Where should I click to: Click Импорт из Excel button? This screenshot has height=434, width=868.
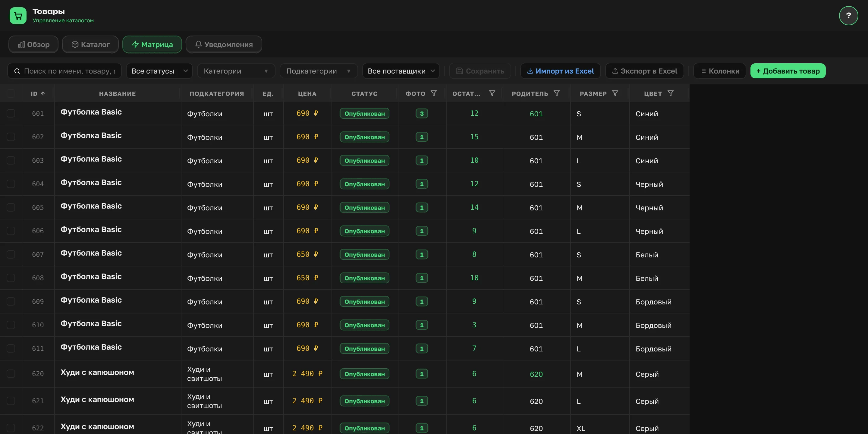(560, 71)
